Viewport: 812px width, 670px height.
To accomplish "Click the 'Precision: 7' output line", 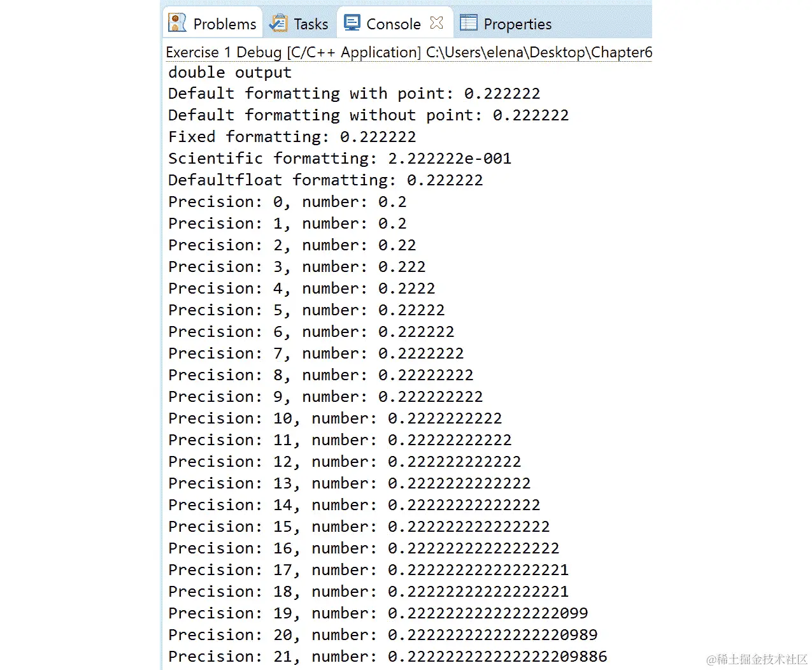I will pyautogui.click(x=316, y=353).
